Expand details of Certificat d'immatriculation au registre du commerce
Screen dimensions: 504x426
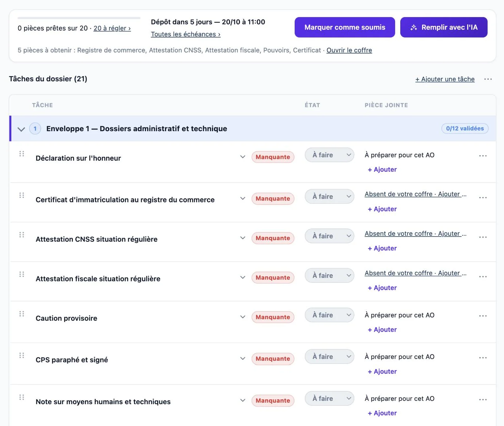click(x=243, y=198)
